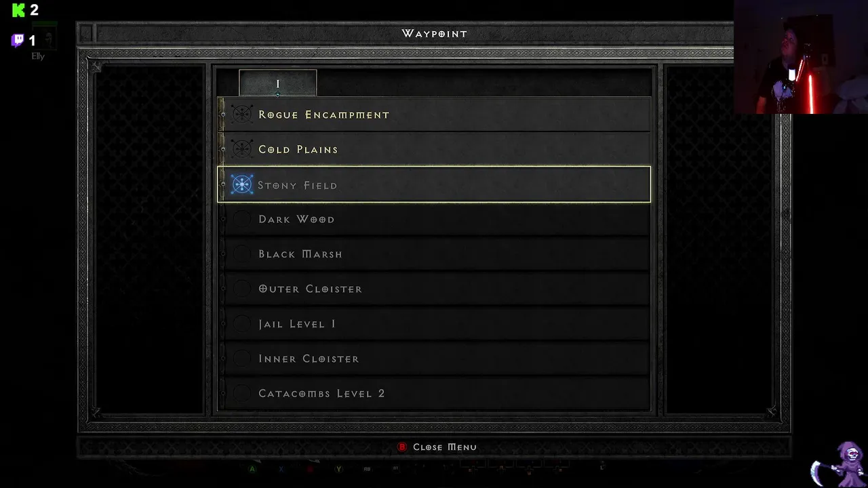Image resolution: width=868 pixels, height=488 pixels.
Task: Click the streamer webcam thumbnail
Action: 801,57
